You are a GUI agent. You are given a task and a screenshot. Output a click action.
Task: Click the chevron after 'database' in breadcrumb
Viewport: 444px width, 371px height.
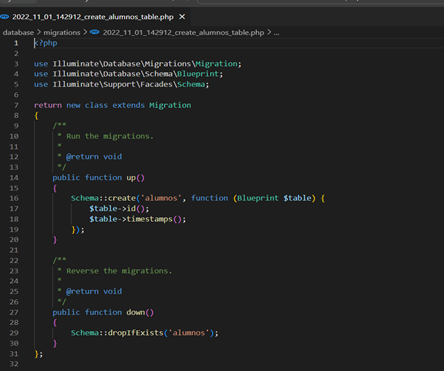39,32
